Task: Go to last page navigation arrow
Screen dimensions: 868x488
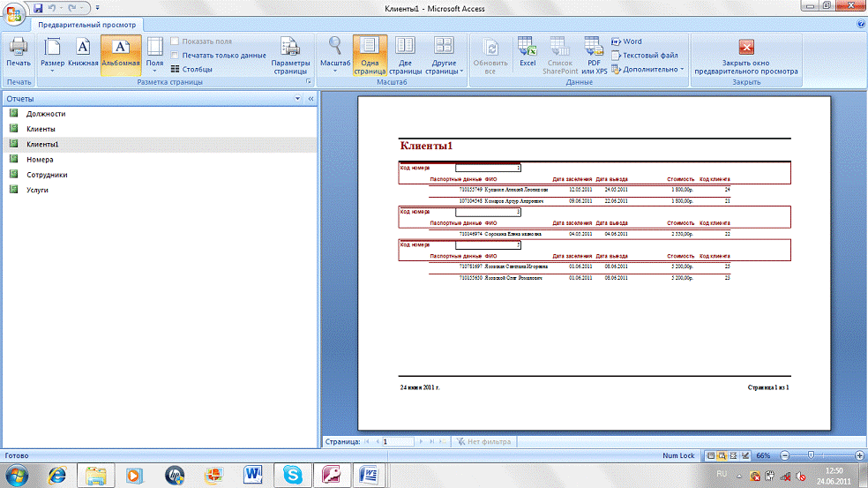Action: click(431, 441)
